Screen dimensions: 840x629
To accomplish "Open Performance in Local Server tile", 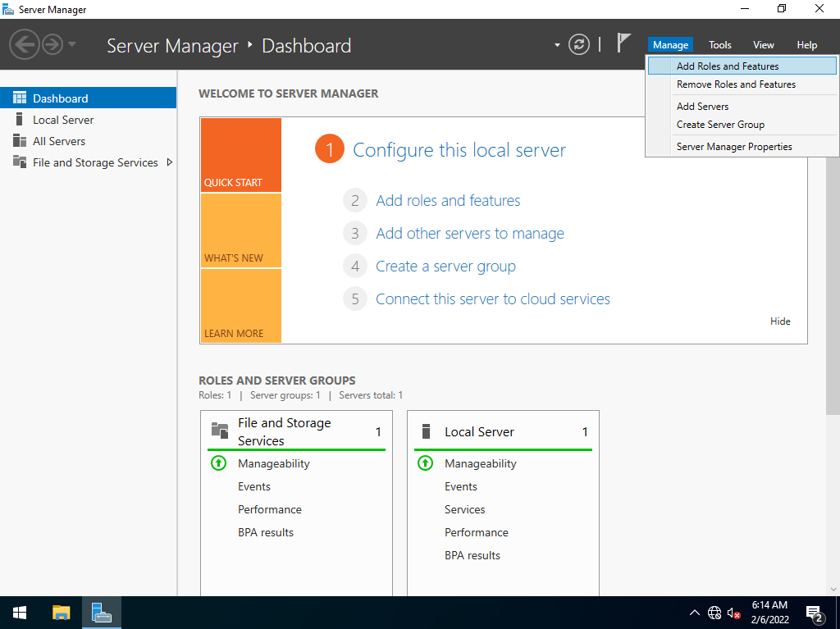I will tap(477, 532).
